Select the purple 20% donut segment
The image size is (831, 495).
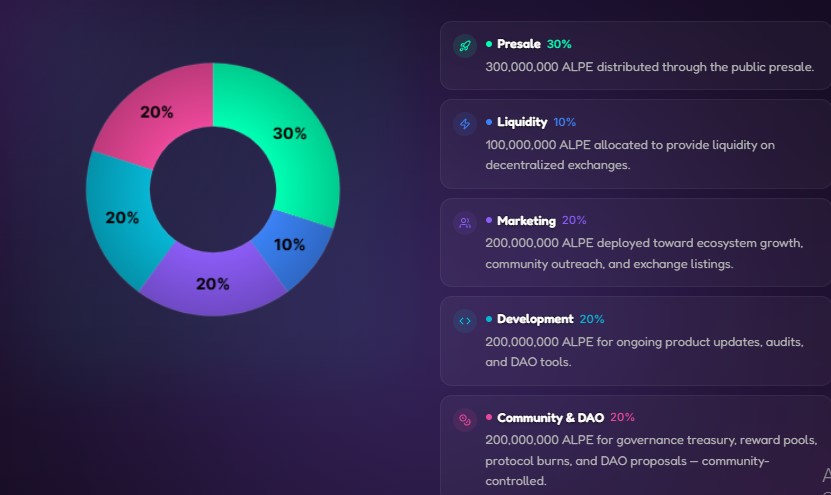pyautogui.click(x=212, y=283)
